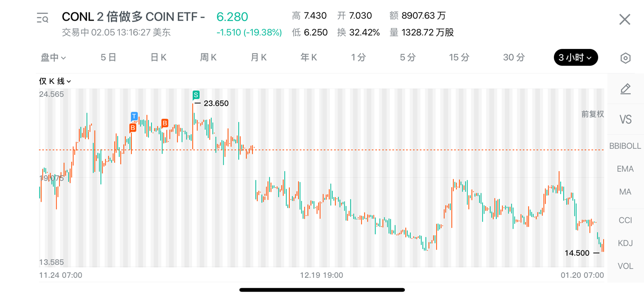The height and width of the screenshot is (298, 644).
Task: Select the CCI indicator
Action: pyautogui.click(x=625, y=220)
